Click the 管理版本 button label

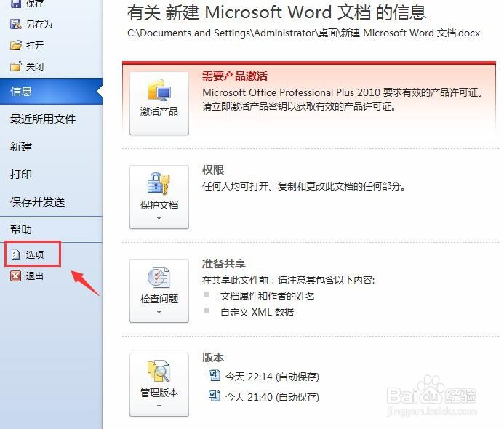coord(159,393)
